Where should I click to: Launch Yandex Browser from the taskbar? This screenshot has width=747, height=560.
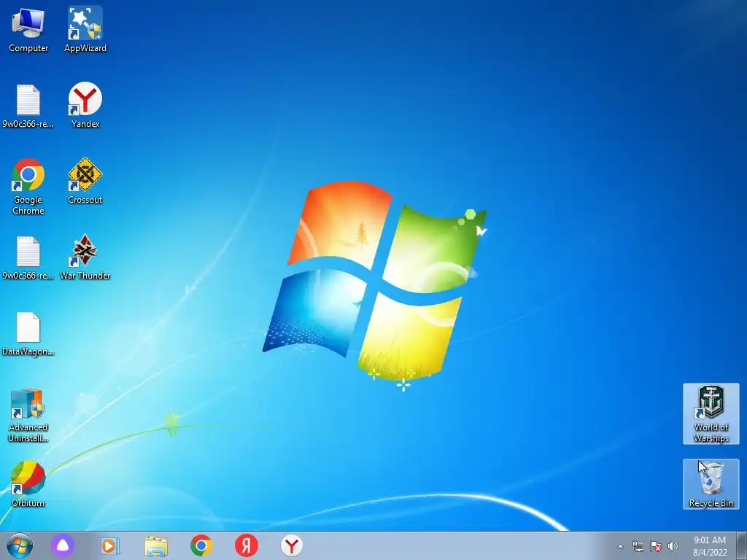point(292,545)
